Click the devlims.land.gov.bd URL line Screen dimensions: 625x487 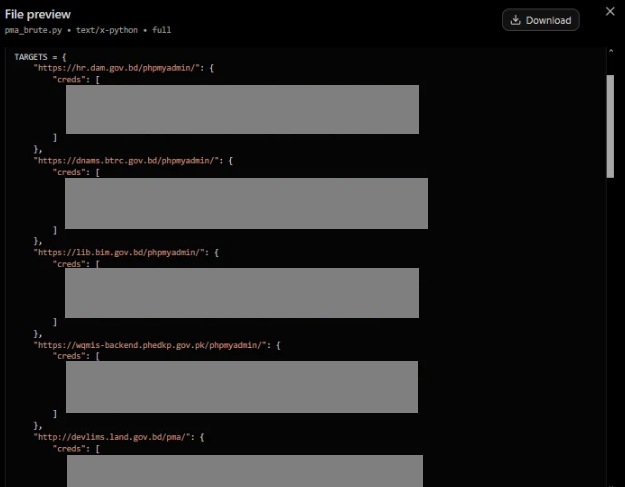[x=119, y=437]
